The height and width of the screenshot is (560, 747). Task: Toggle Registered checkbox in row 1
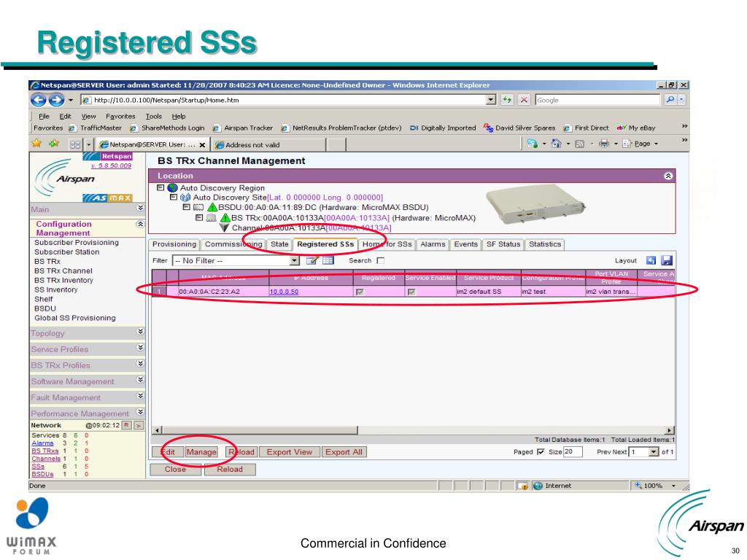point(360,292)
